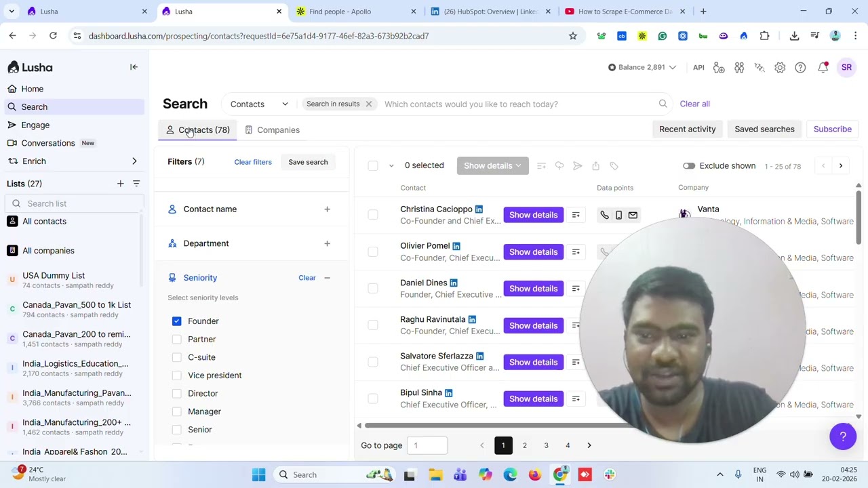This screenshot has height=488, width=868.
Task: Add a new list with plus icon
Action: [x=120, y=184]
